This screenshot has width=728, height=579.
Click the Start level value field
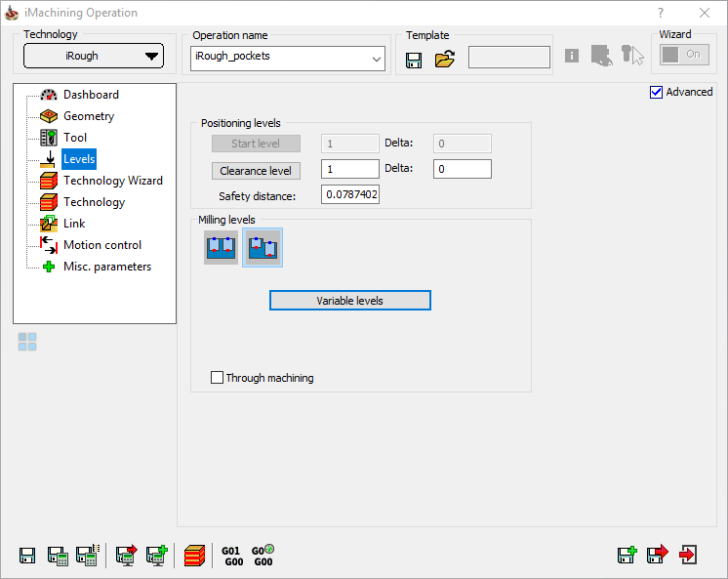pyautogui.click(x=350, y=144)
